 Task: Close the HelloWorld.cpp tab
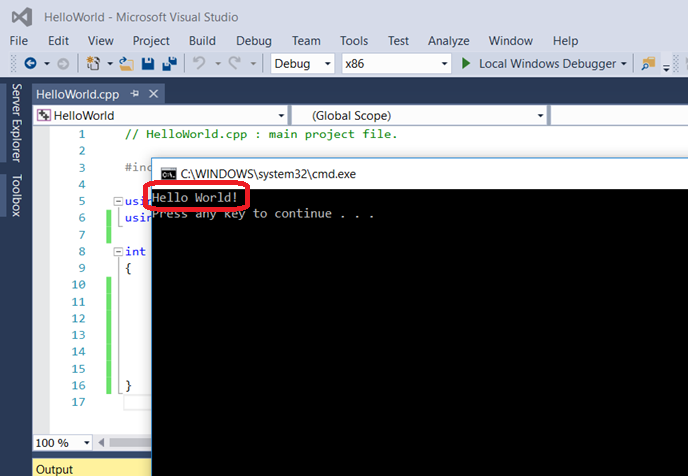tap(153, 93)
